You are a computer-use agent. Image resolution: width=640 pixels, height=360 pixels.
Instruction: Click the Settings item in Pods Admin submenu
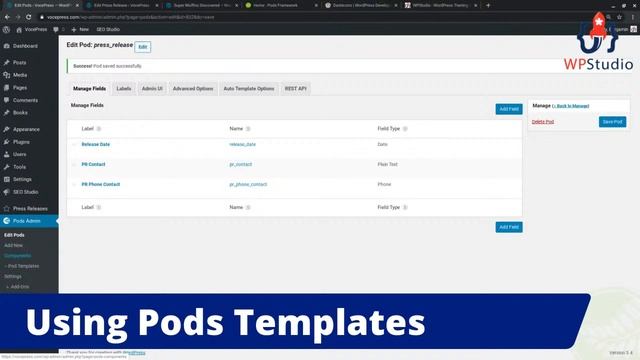coord(13,277)
